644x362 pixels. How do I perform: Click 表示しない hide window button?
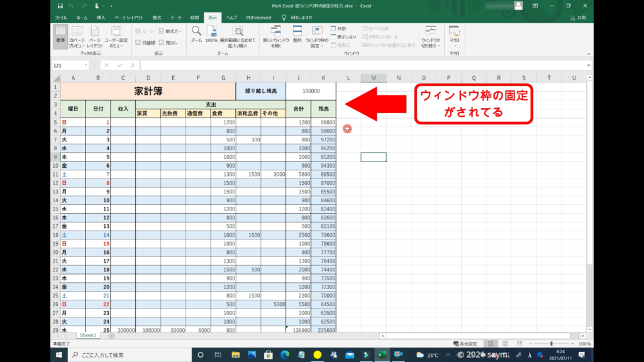coord(343,36)
